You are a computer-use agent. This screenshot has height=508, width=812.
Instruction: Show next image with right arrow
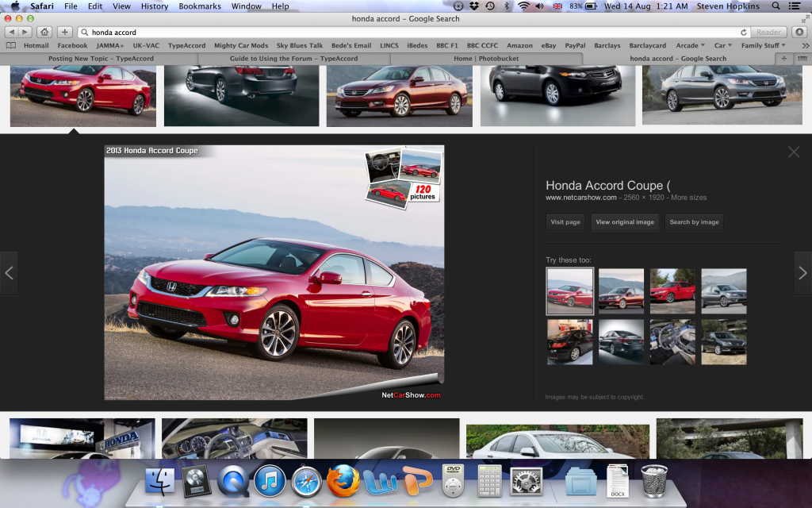pyautogui.click(x=802, y=273)
